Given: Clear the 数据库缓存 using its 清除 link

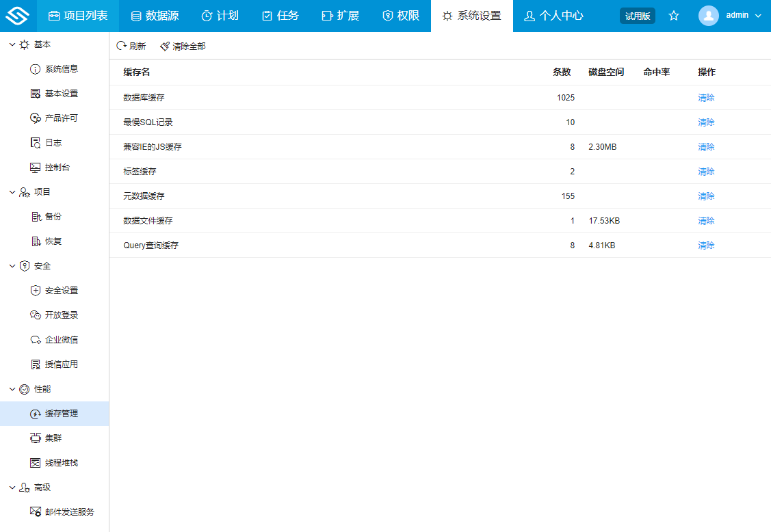Looking at the screenshot, I should (x=705, y=97).
